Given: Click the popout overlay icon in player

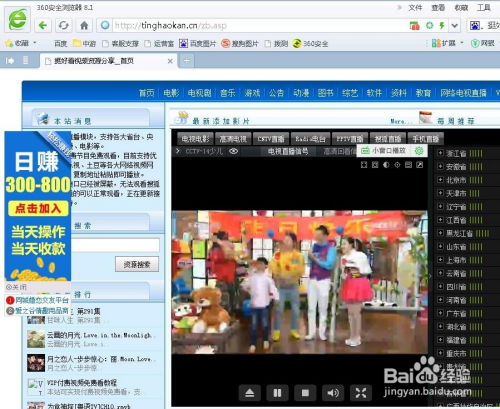Looking at the screenshot, I should [x=419, y=165].
